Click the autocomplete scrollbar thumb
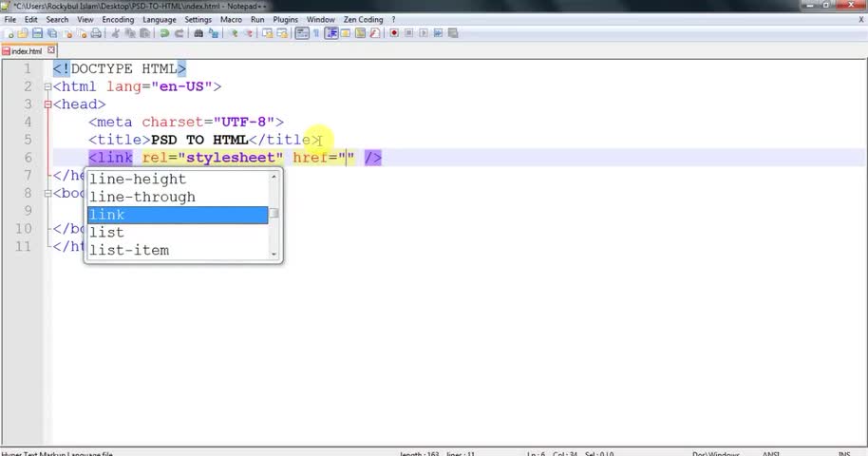 coord(274,214)
